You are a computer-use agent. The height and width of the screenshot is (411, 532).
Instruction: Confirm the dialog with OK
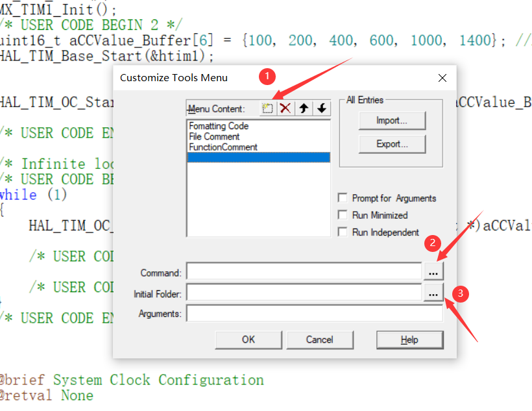[x=248, y=340]
